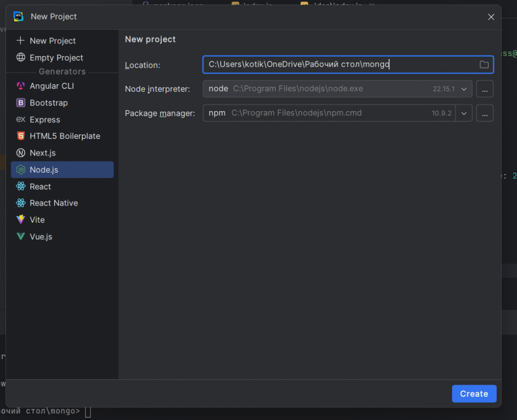This screenshot has width=517, height=420.
Task: Click the WebStorm logo icon in title bar
Action: [x=19, y=16]
